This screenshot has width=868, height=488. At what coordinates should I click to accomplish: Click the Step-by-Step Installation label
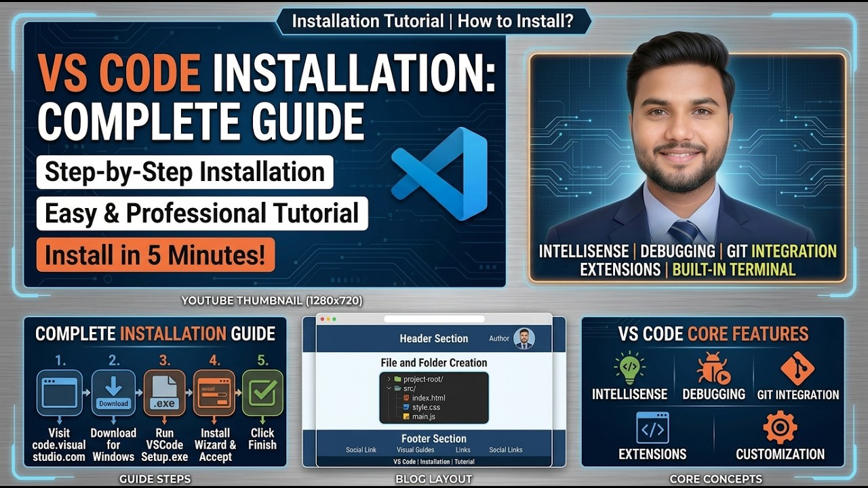tap(185, 172)
